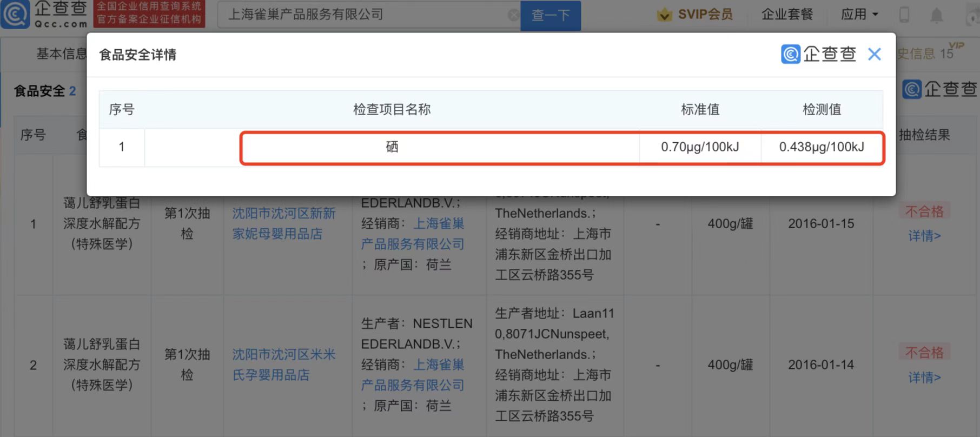980x437 pixels.
Task: Click 不合格 label in the 2016-01-15 row
Action: (924, 211)
